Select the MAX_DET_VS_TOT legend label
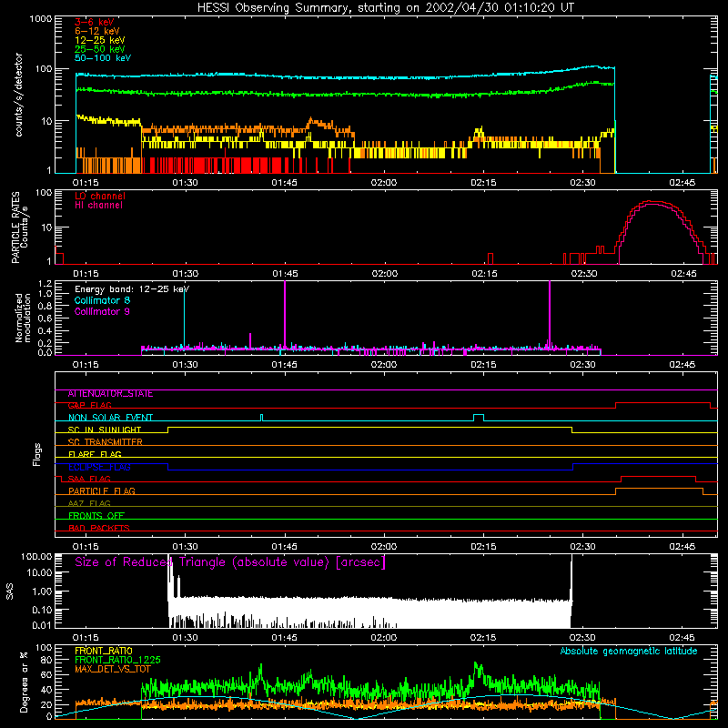 coord(113,669)
